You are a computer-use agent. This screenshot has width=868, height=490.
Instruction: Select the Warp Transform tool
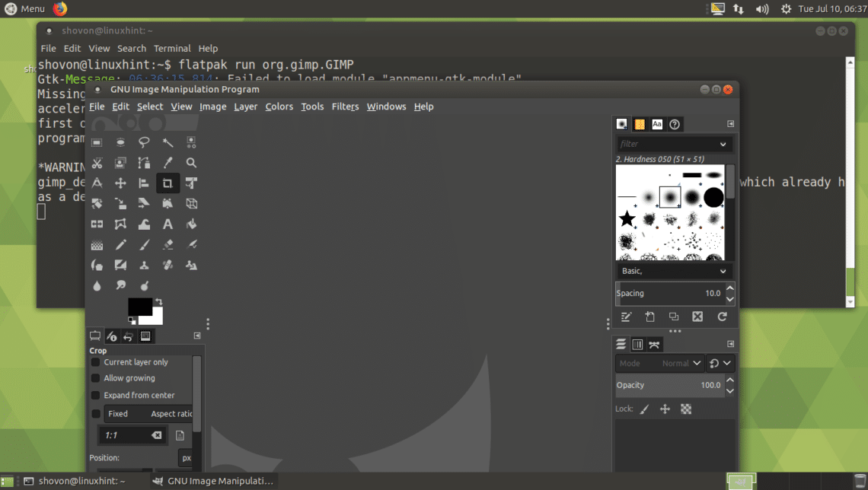144,224
